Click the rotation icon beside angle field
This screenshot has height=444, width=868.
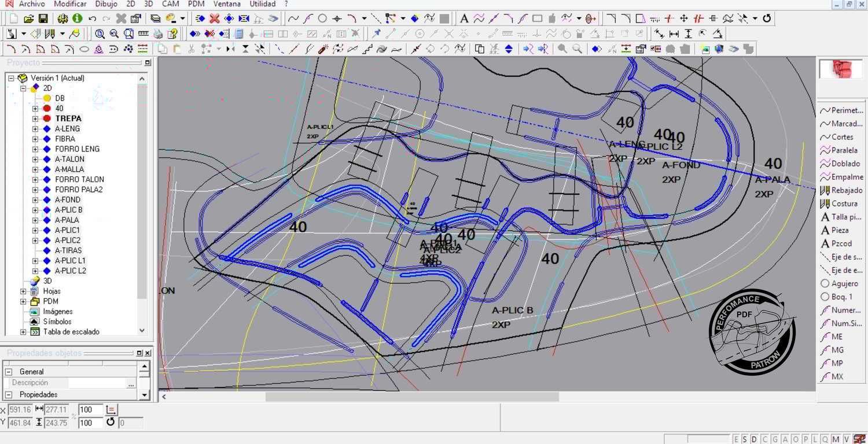(x=111, y=423)
